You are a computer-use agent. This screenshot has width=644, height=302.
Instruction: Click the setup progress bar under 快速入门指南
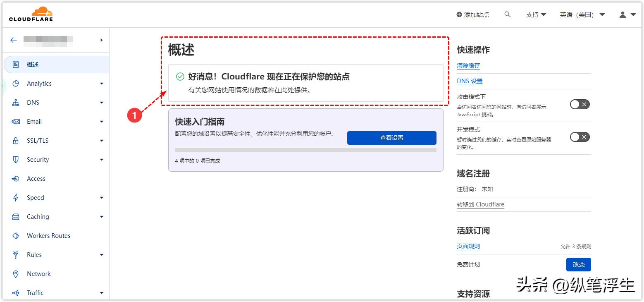coord(306,150)
